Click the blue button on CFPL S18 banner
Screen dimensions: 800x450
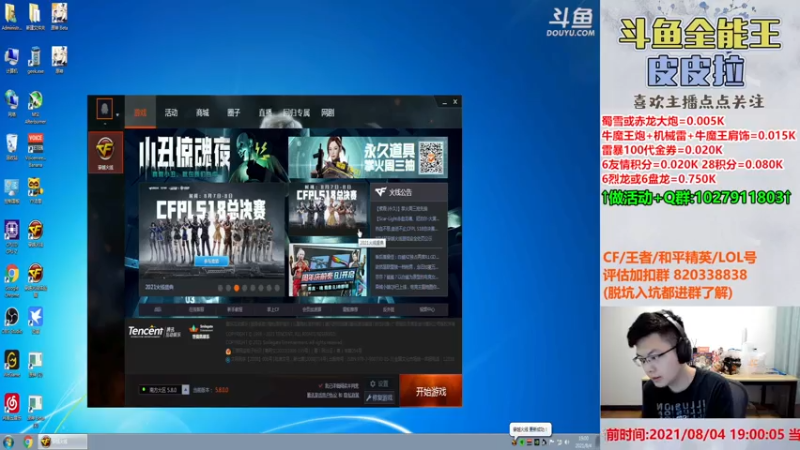211,261
